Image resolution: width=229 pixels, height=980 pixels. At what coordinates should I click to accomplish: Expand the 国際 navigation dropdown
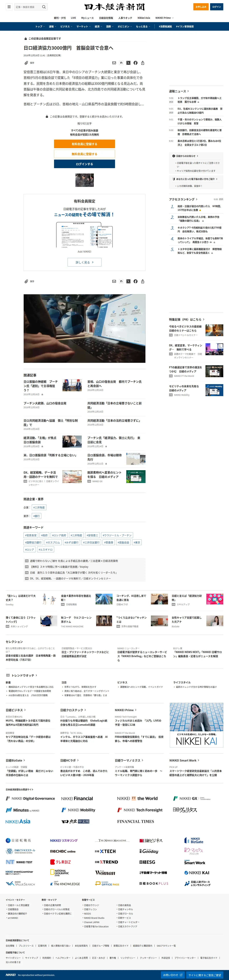click(x=110, y=27)
